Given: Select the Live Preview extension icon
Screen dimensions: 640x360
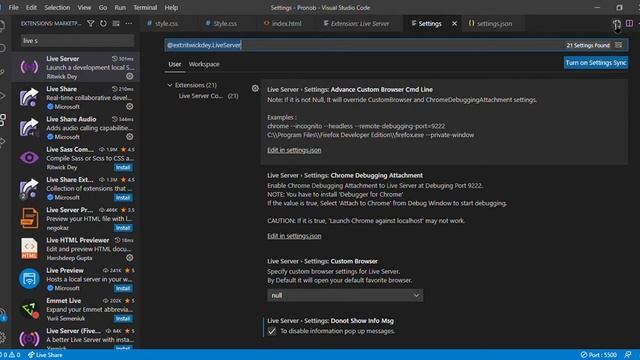Looking at the screenshot, I should [29, 278].
